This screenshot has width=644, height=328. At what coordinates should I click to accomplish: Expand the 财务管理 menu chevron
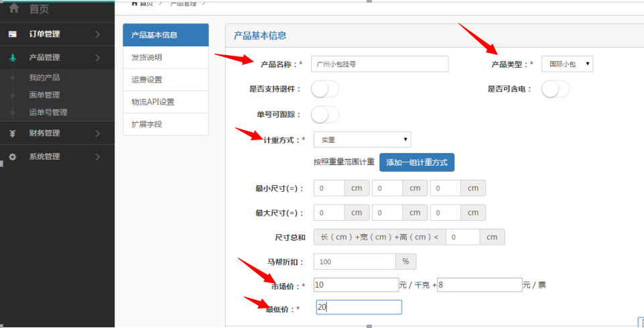coord(98,133)
